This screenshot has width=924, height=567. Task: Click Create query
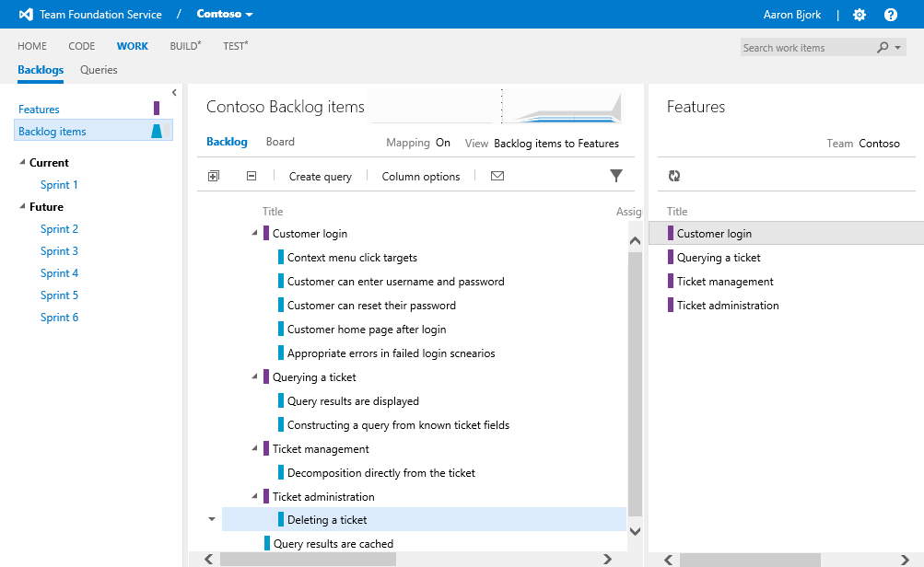[x=320, y=175]
